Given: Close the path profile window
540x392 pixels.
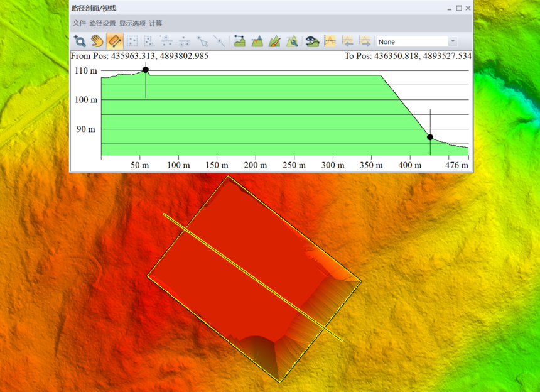Looking at the screenshot, I should [x=468, y=8].
